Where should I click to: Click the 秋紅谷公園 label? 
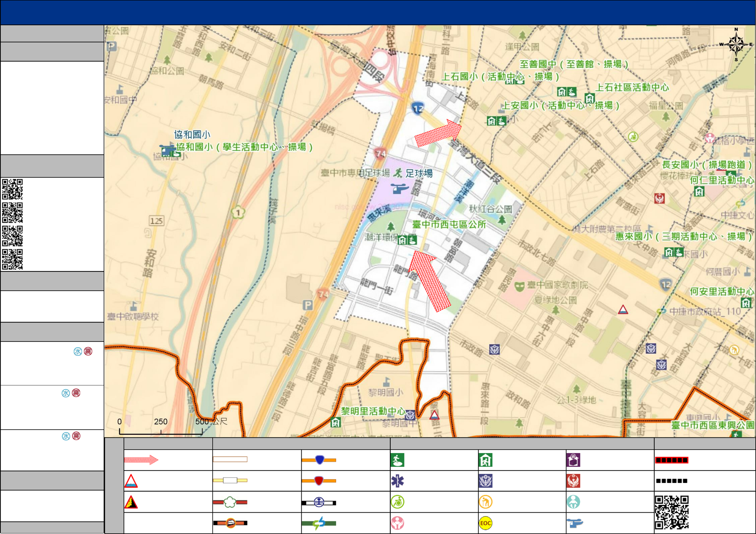tap(491, 209)
